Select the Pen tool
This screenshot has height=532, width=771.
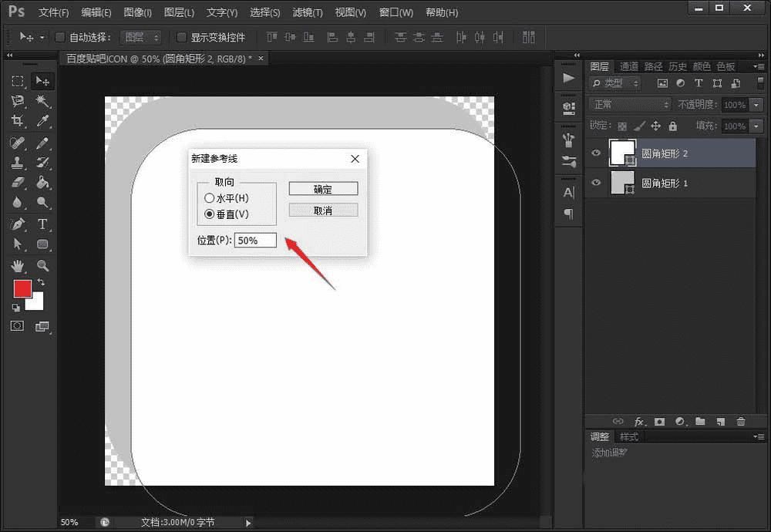click(x=17, y=224)
